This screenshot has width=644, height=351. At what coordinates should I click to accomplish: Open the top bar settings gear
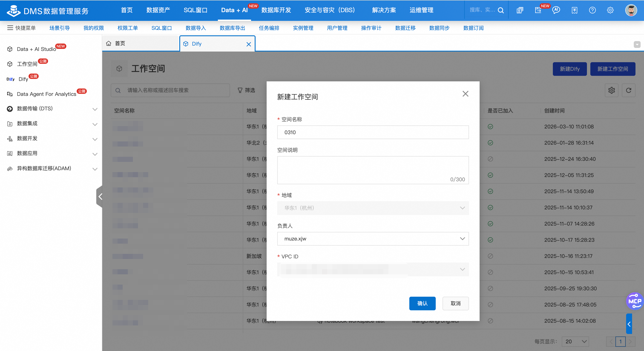pos(610,10)
